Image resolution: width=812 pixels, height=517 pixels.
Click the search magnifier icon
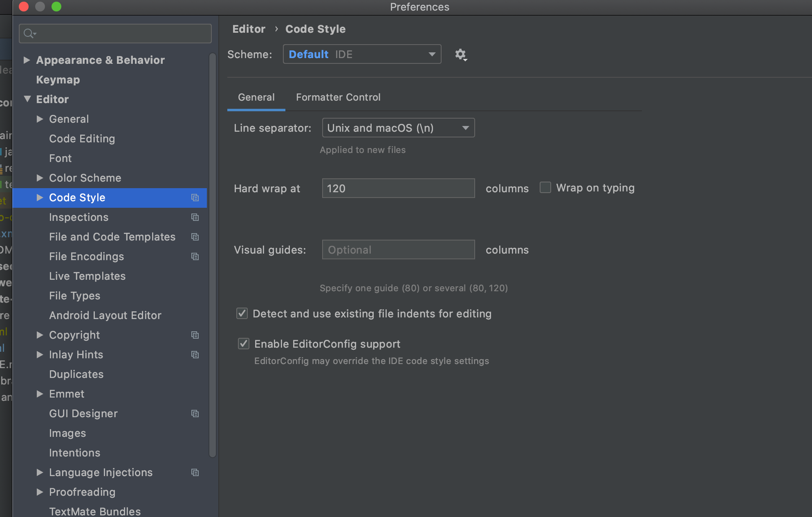(29, 34)
